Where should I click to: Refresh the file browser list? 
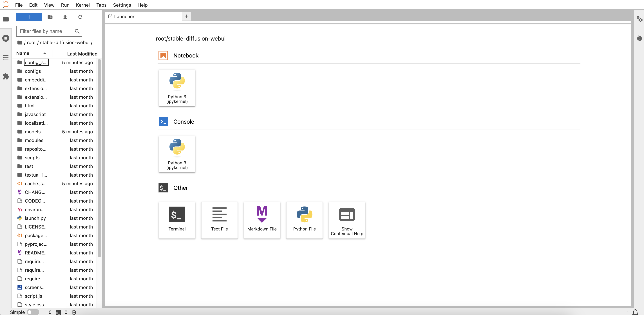[x=80, y=17]
